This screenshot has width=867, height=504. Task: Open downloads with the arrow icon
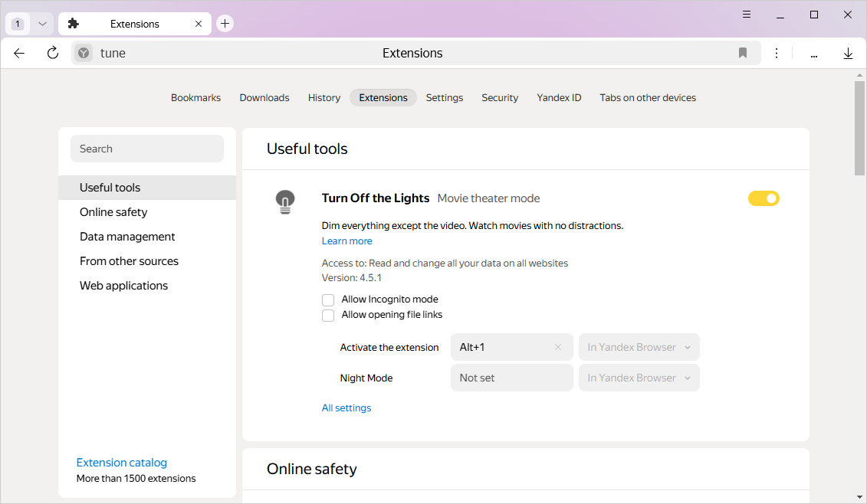(x=848, y=53)
